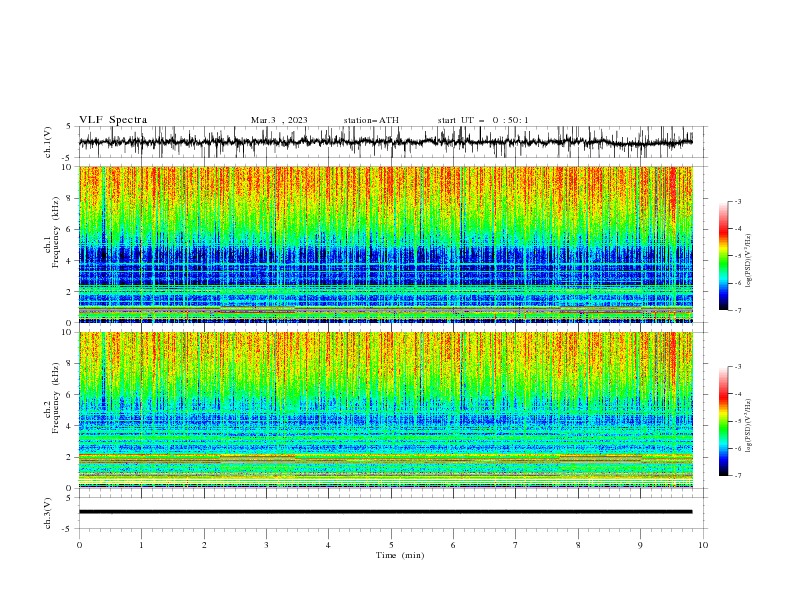Click the "-7" tick on lower color bar
792x612 pixels.
tap(737, 476)
